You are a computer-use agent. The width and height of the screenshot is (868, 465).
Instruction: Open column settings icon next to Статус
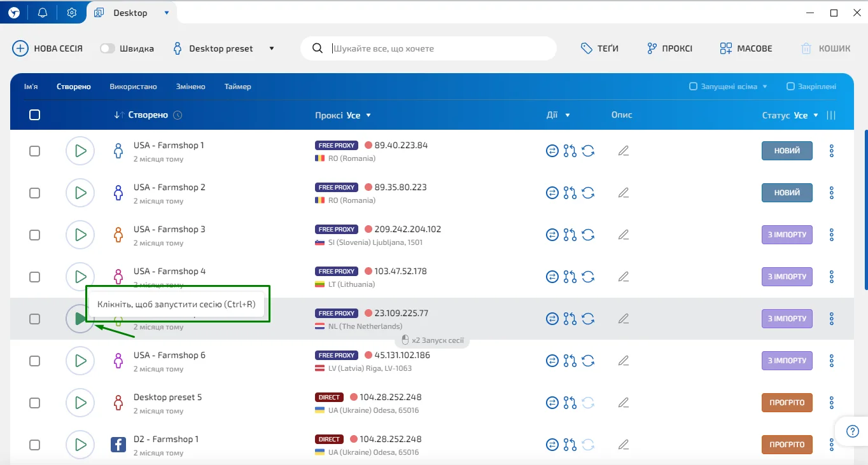click(830, 115)
